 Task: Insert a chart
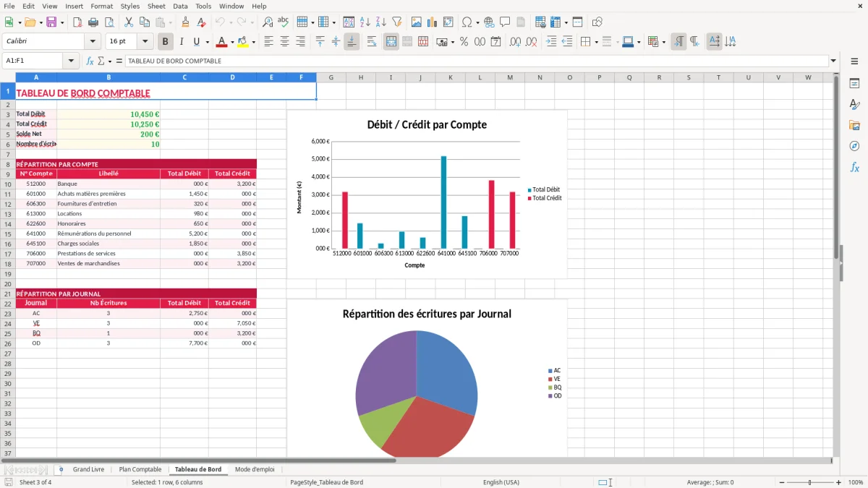433,22
